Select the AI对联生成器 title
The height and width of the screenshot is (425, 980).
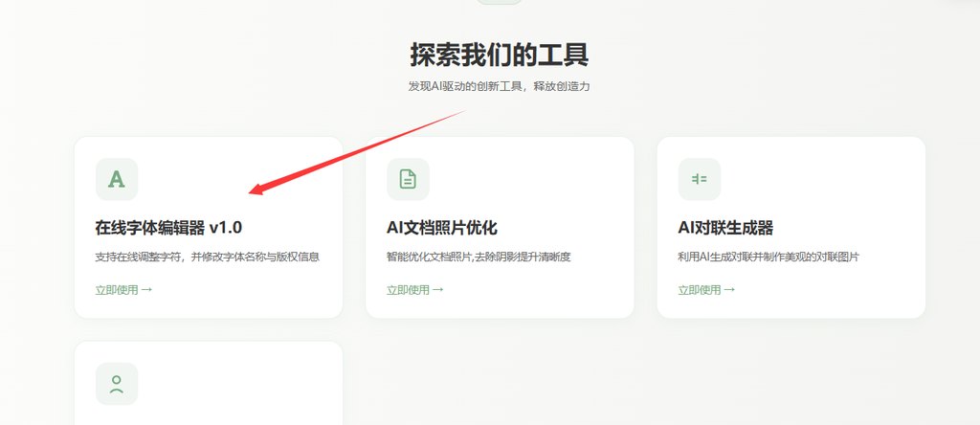point(725,228)
